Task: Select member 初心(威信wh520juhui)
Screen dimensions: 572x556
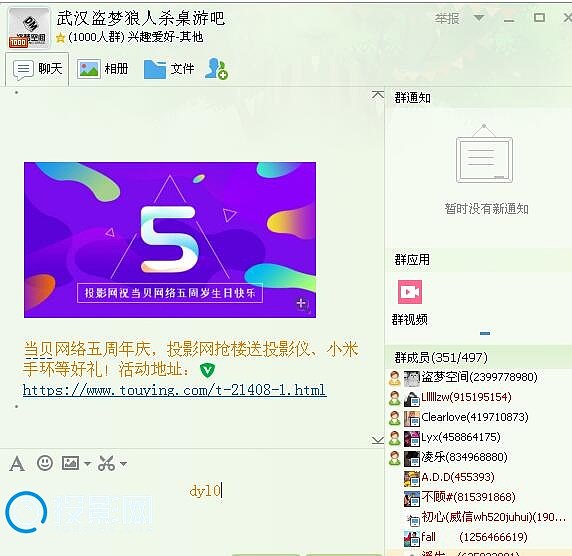Action: tap(479, 517)
